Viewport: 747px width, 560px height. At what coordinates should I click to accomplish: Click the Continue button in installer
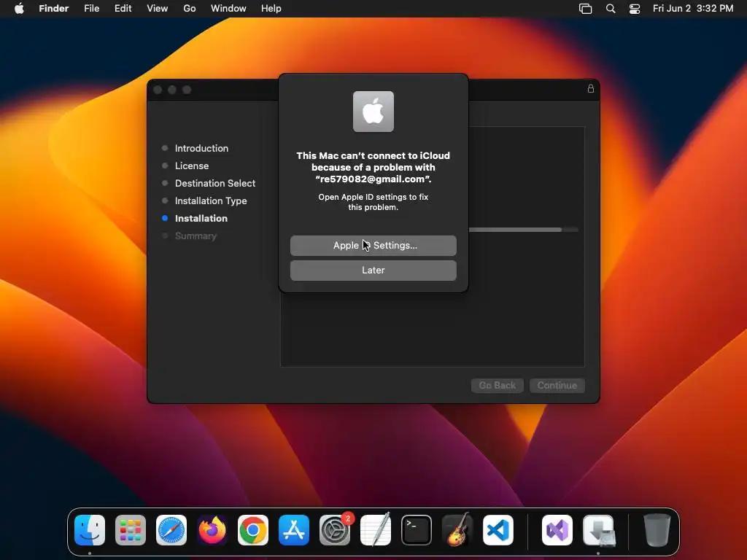coord(557,385)
